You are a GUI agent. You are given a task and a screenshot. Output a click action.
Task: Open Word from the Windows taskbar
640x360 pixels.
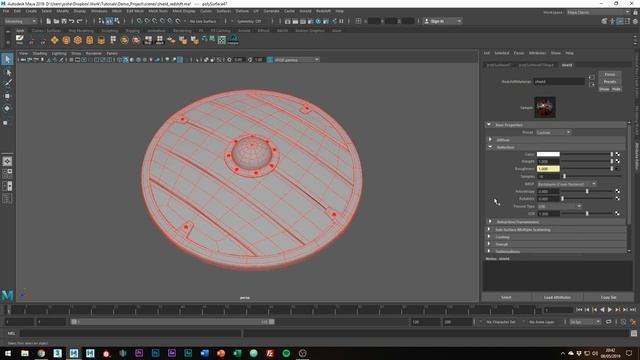[204, 353]
